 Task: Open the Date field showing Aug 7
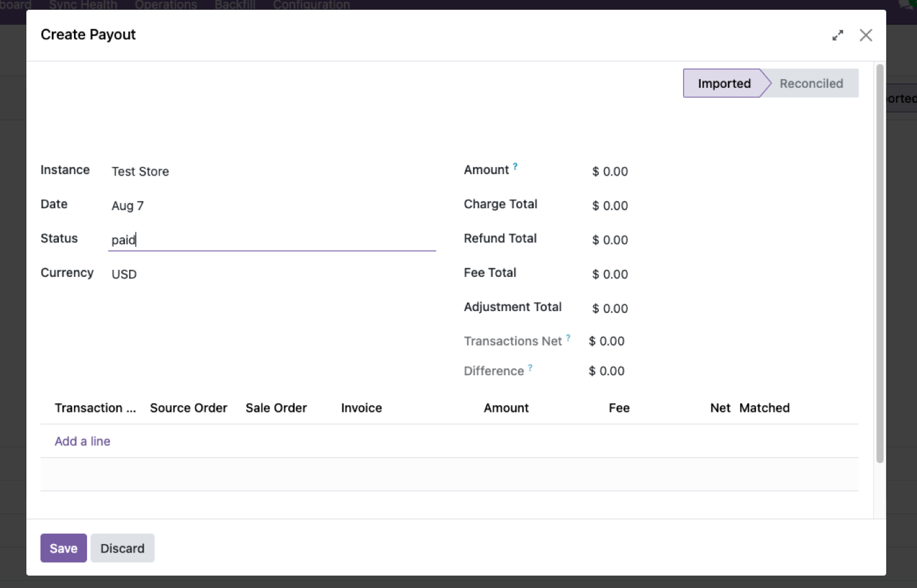click(272, 206)
